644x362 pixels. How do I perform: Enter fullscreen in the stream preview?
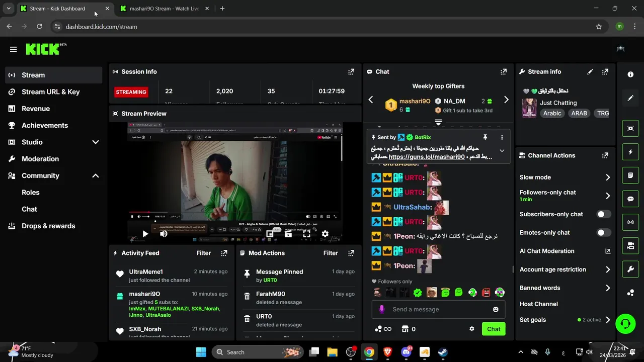306,234
